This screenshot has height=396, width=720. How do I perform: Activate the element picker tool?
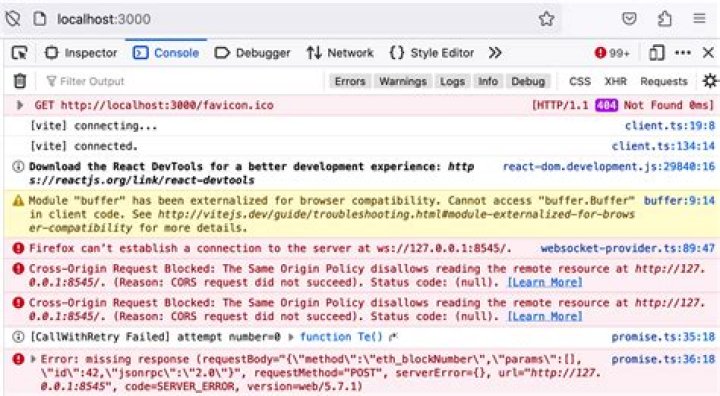20,53
